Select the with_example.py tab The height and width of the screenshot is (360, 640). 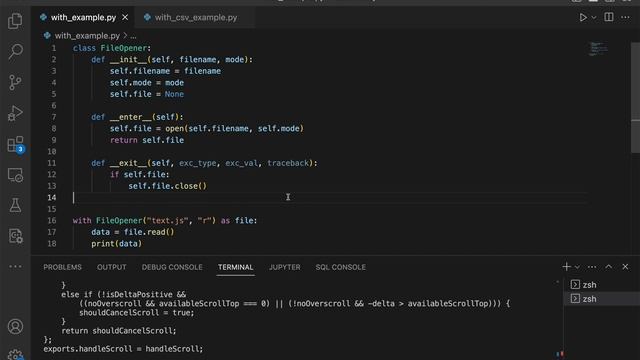pyautogui.click(x=83, y=18)
